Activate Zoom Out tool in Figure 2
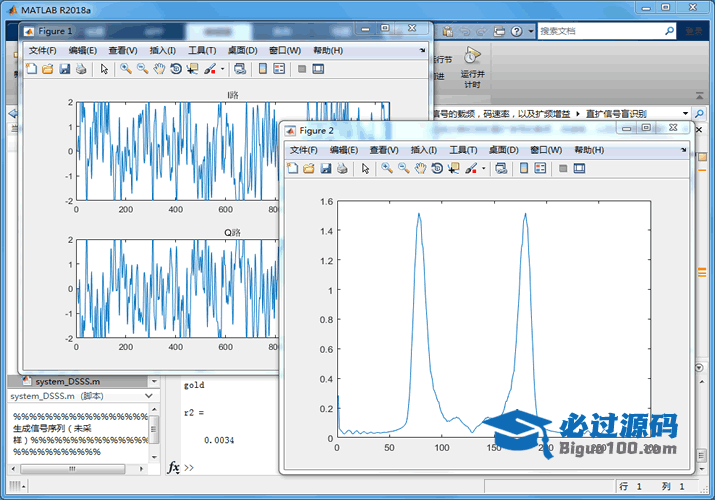Image resolution: width=715 pixels, height=500 pixels. pos(404,168)
